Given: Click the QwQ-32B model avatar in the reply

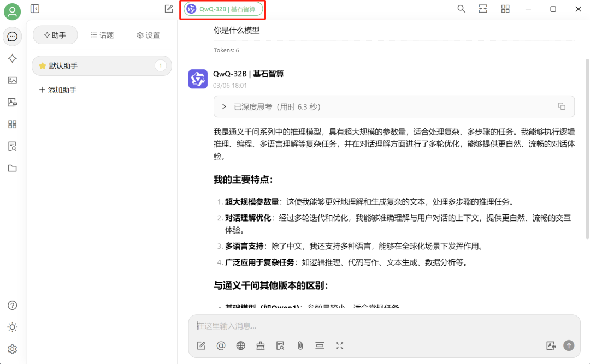Looking at the screenshot, I should pos(198,79).
